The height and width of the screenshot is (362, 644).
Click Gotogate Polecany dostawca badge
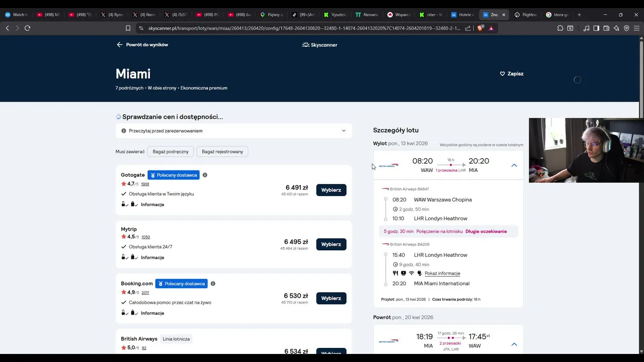click(174, 175)
